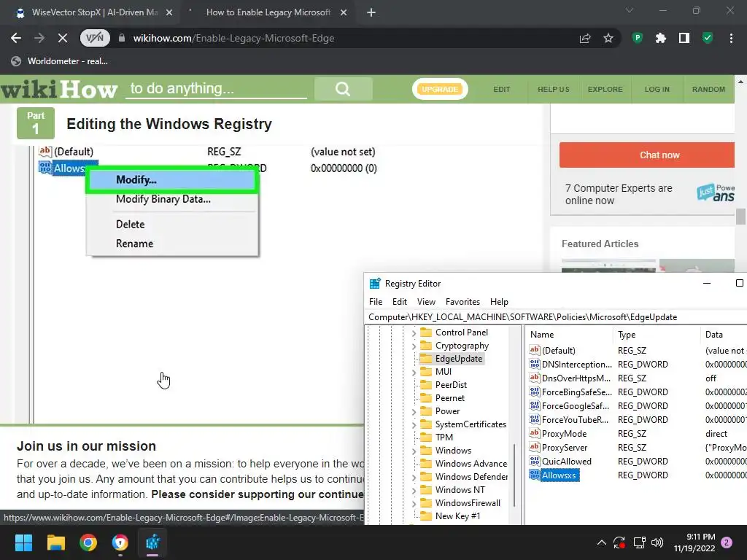Click the Worldometer bookmark
This screenshot has width=747, height=560.
click(x=60, y=61)
